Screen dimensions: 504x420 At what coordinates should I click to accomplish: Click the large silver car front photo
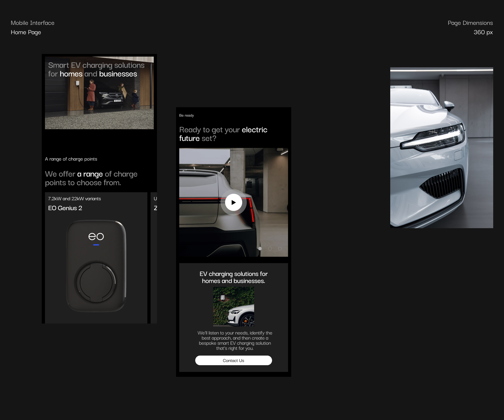tap(441, 148)
